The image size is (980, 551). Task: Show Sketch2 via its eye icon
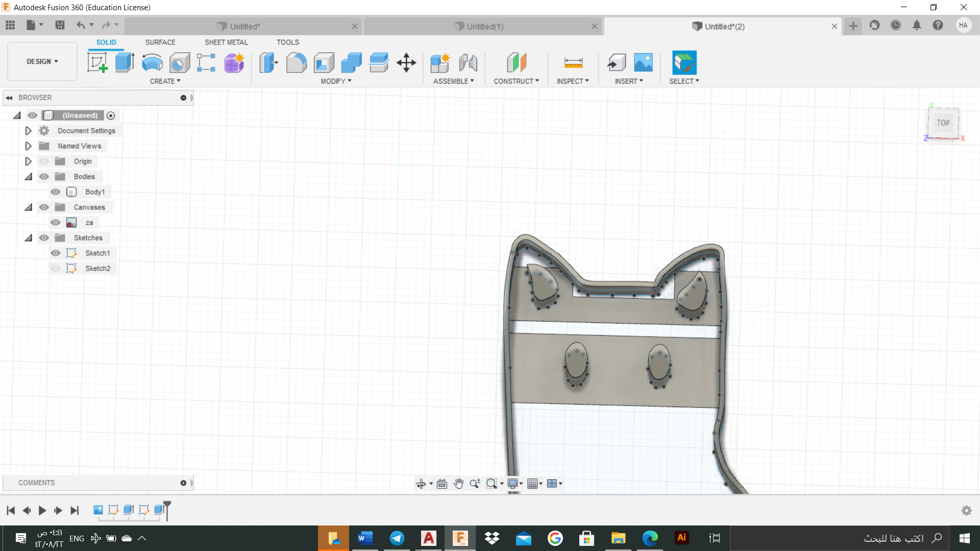point(56,268)
